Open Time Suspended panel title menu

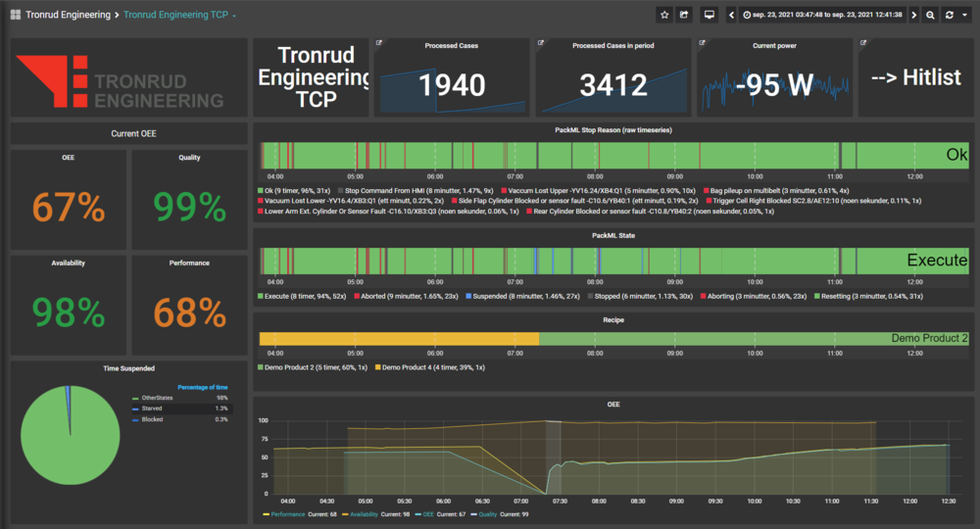[128, 368]
